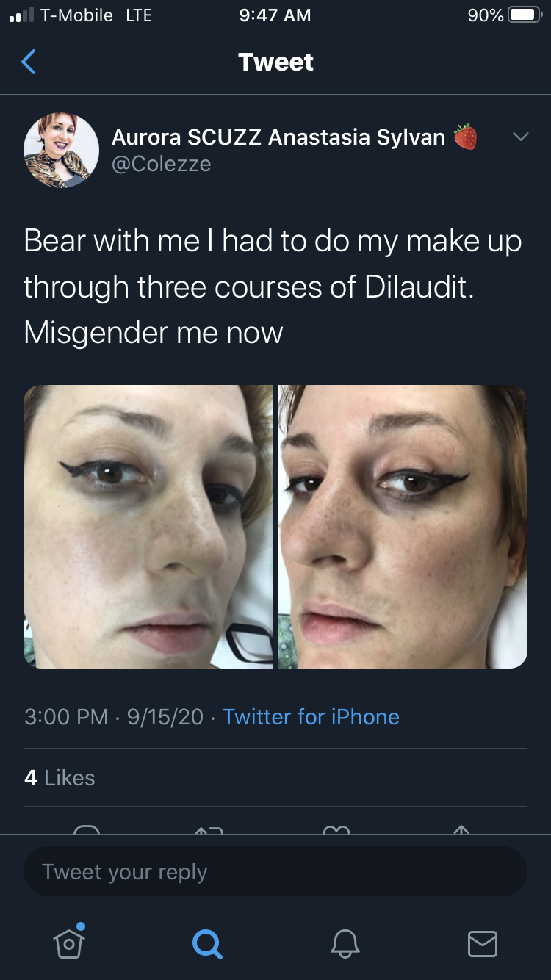
Task: Tap the 3:00 PM · 9/15/20 timestamp
Action: (114, 716)
